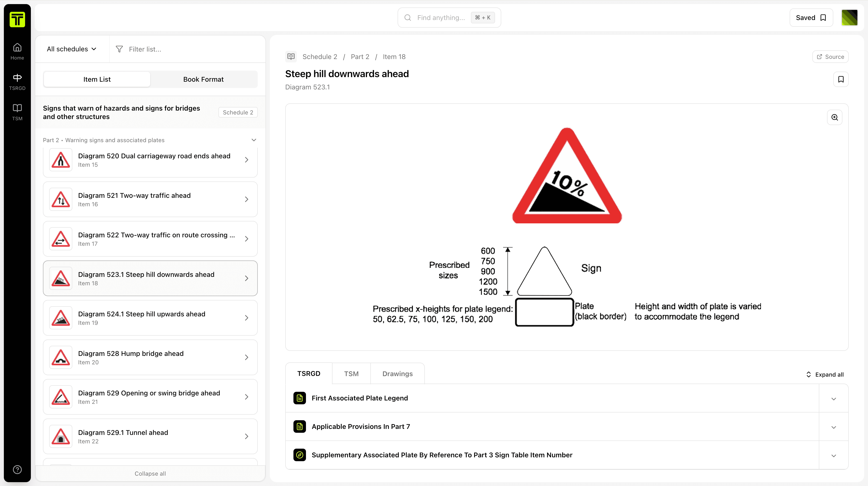
Task: Click Collapse all at the list bottom
Action: click(150, 473)
